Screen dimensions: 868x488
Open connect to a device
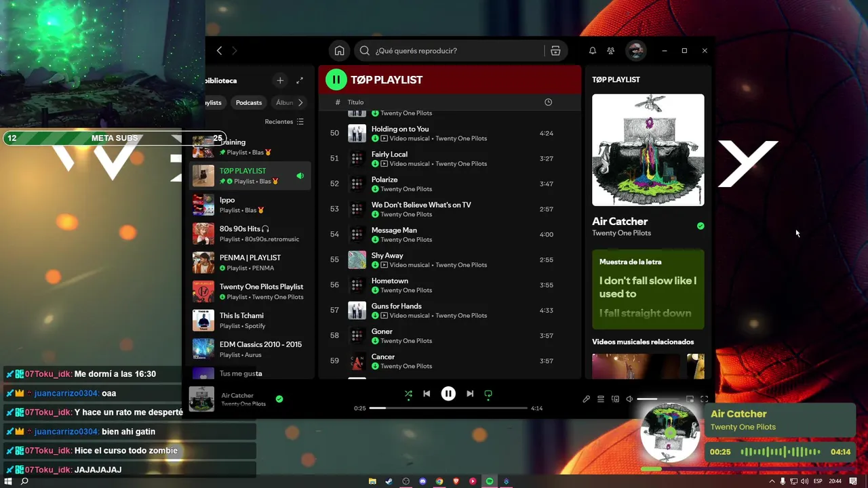[615, 399]
